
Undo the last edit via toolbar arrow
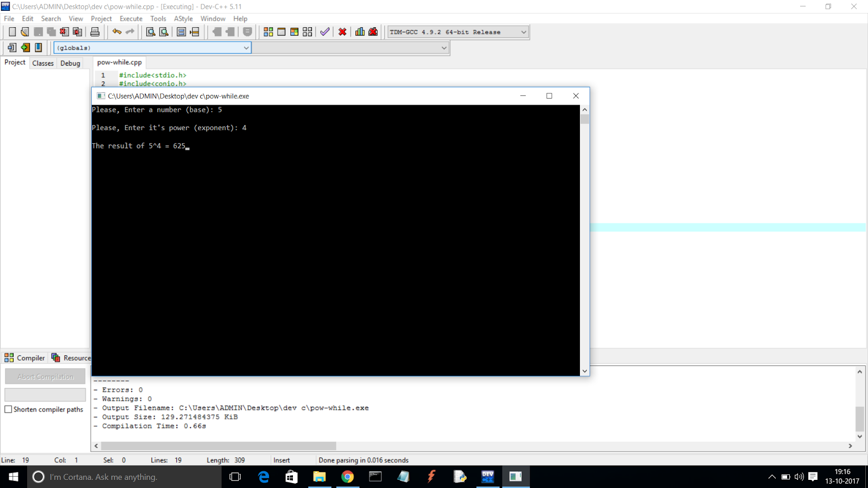pyautogui.click(x=117, y=31)
